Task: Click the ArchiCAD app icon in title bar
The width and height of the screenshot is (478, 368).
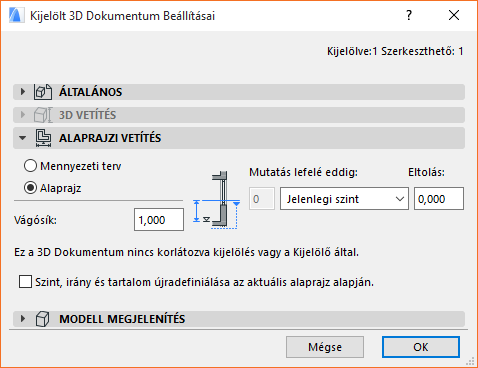Action: pyautogui.click(x=16, y=15)
